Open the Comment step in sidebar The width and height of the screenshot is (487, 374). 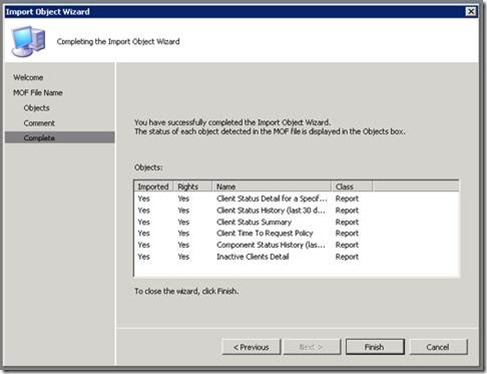click(39, 123)
